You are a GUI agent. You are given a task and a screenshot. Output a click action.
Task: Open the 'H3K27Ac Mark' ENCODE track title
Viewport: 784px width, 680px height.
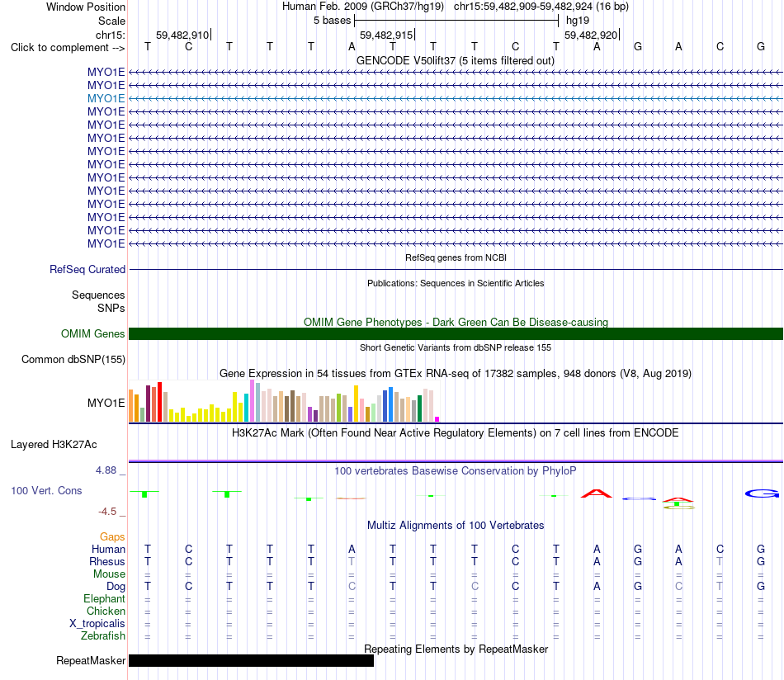pos(456,433)
